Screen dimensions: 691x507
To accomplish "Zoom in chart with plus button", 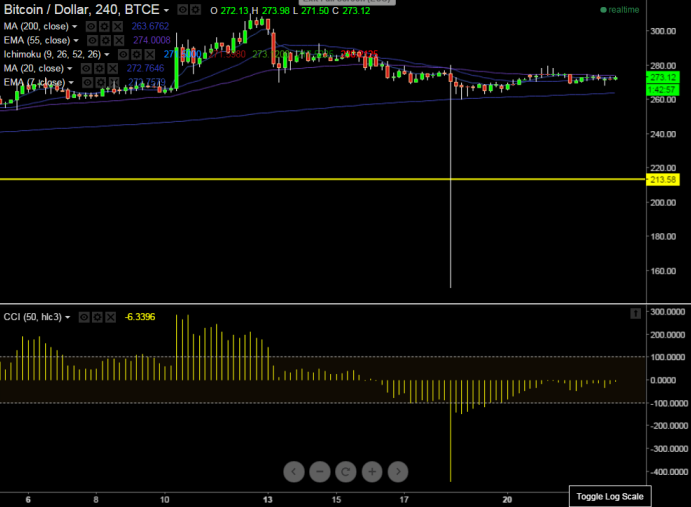I will (x=372, y=472).
